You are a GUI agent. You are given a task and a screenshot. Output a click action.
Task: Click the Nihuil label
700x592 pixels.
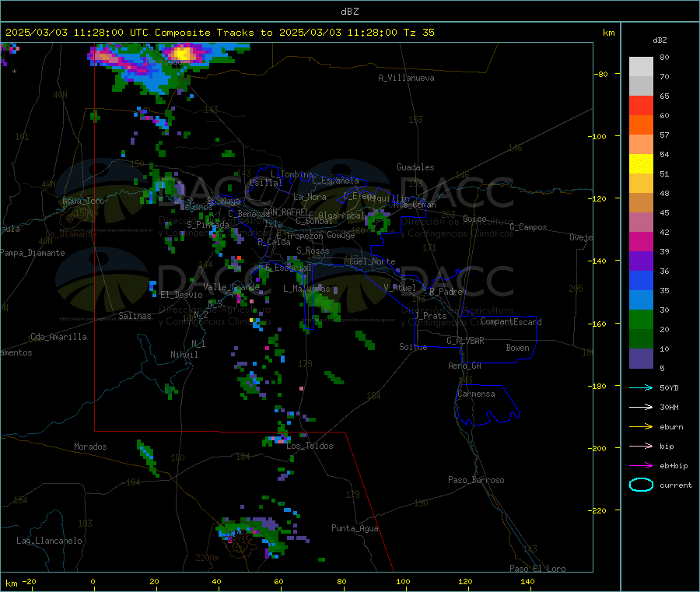tap(184, 355)
